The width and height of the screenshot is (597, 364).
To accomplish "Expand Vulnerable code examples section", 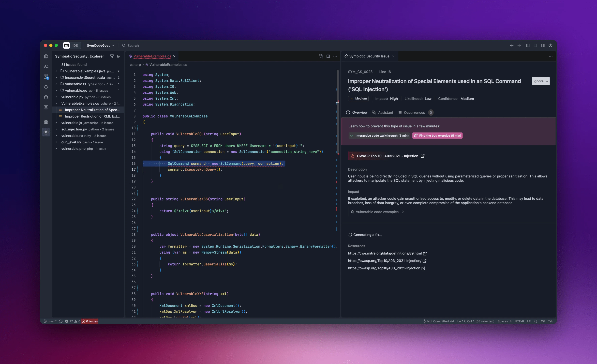I will click(377, 212).
